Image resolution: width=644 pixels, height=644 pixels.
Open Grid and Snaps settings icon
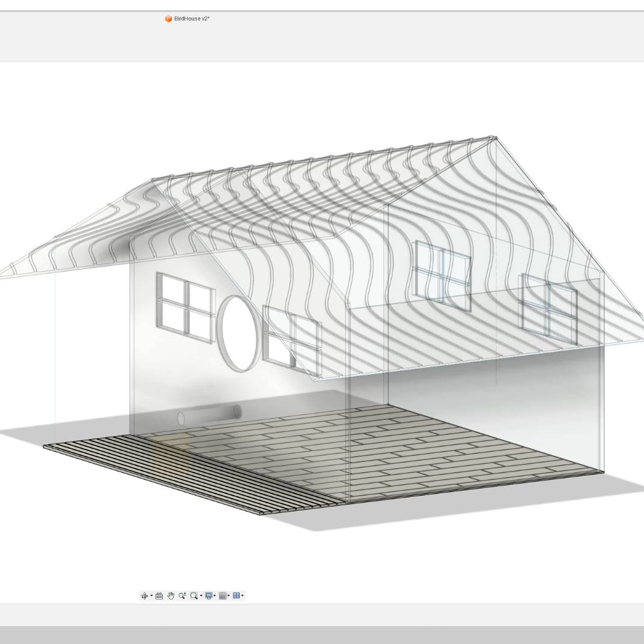pyautogui.click(x=223, y=595)
